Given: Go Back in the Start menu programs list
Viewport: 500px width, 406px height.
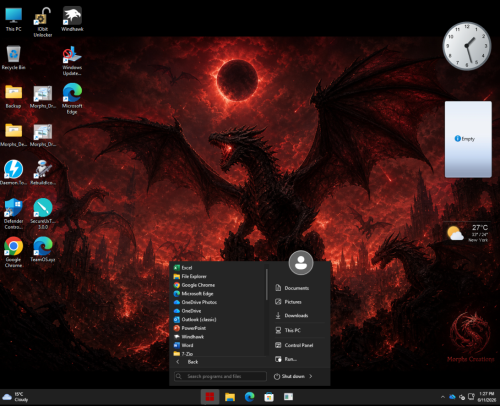Looking at the screenshot, I should tap(219, 362).
